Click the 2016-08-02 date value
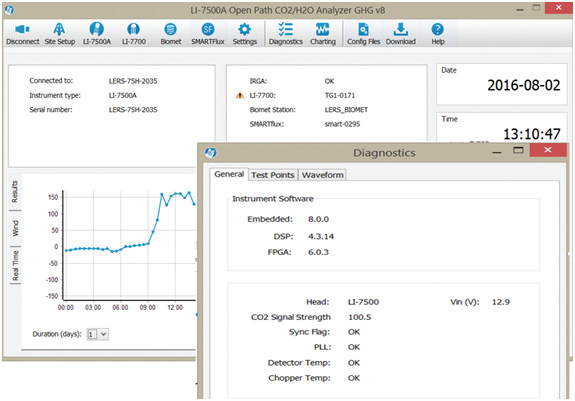 tap(524, 85)
